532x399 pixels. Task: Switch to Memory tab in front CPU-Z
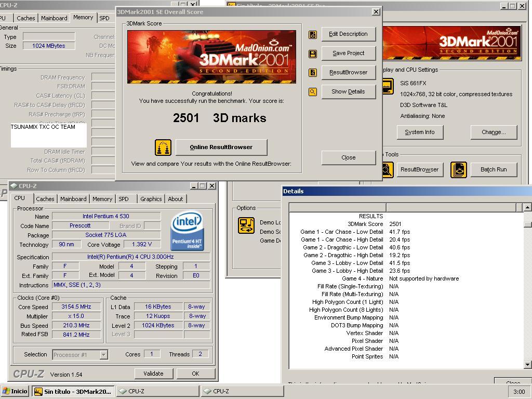[x=102, y=199]
